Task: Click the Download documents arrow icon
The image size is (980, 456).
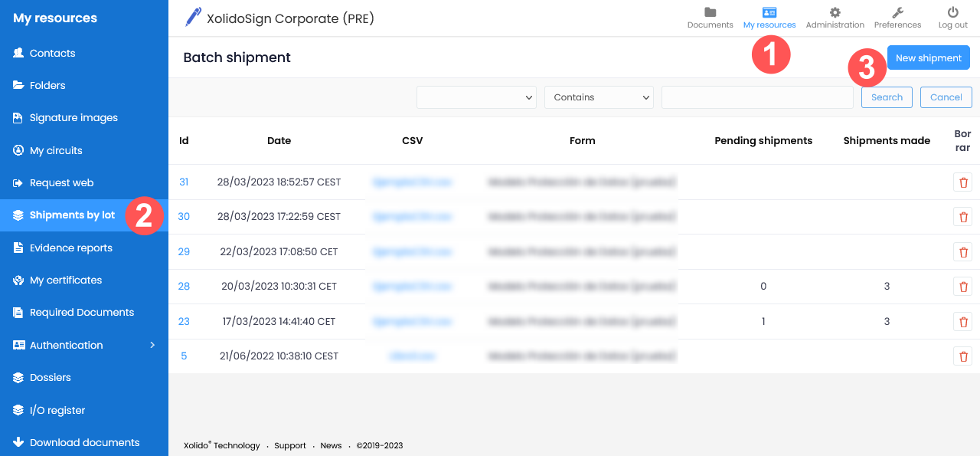Action: [x=18, y=442]
